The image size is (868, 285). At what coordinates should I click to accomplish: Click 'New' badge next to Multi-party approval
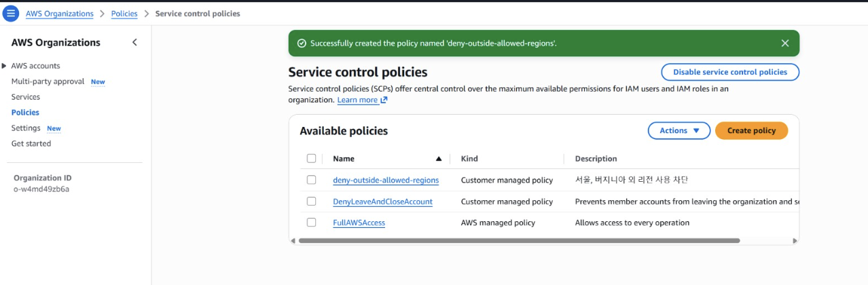(98, 82)
